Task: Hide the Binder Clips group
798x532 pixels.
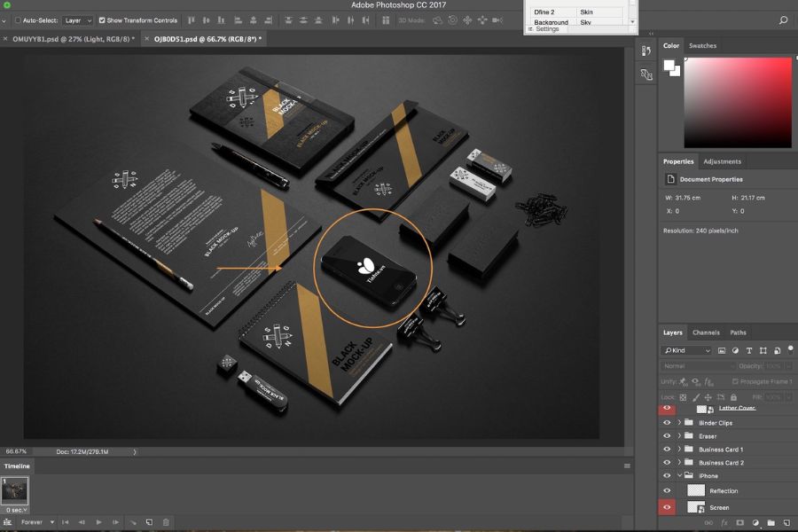Action: (667, 423)
